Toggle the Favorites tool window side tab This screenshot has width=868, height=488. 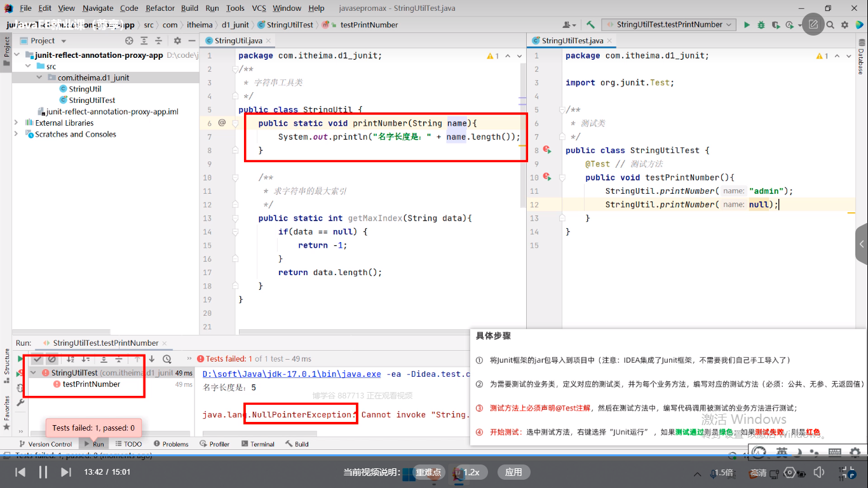[7, 412]
